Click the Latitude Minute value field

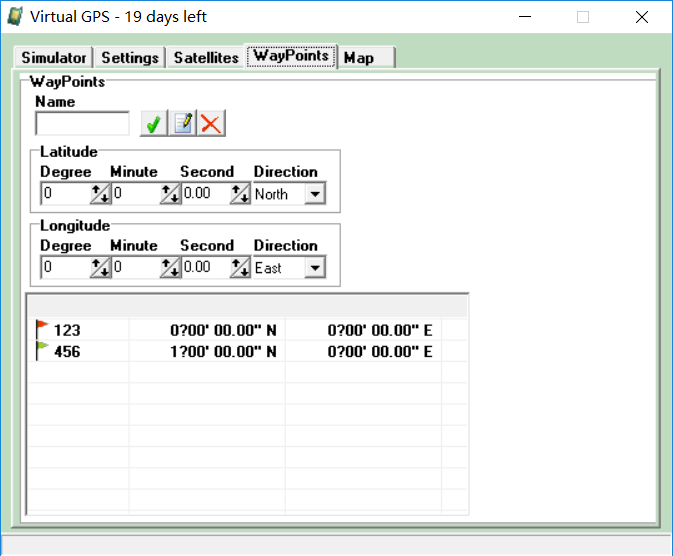[136, 193]
